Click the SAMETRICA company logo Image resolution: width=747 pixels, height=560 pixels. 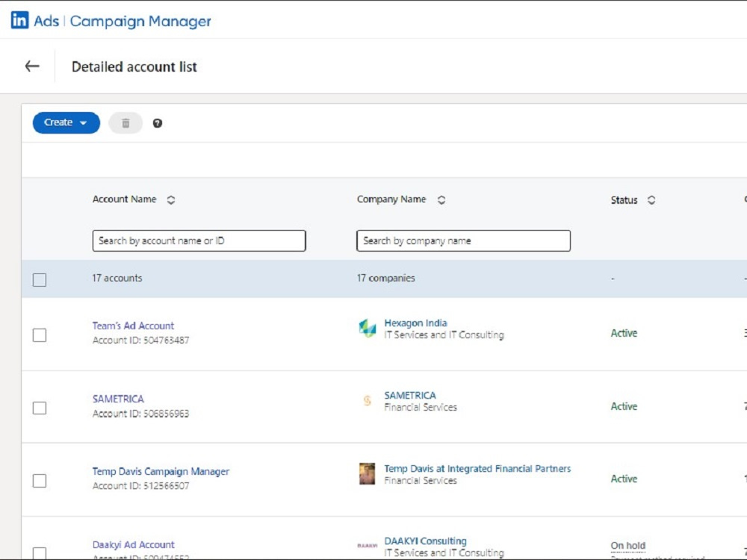[368, 401]
